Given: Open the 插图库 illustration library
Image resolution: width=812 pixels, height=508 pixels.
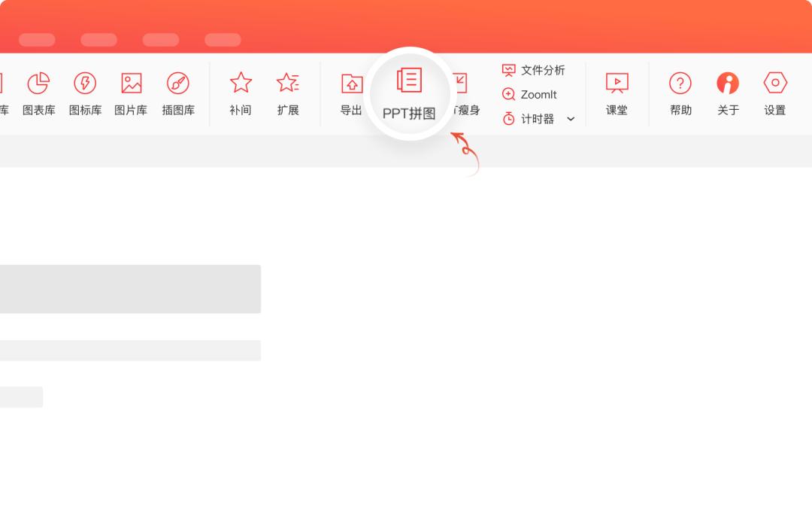Looking at the screenshot, I should [x=178, y=94].
